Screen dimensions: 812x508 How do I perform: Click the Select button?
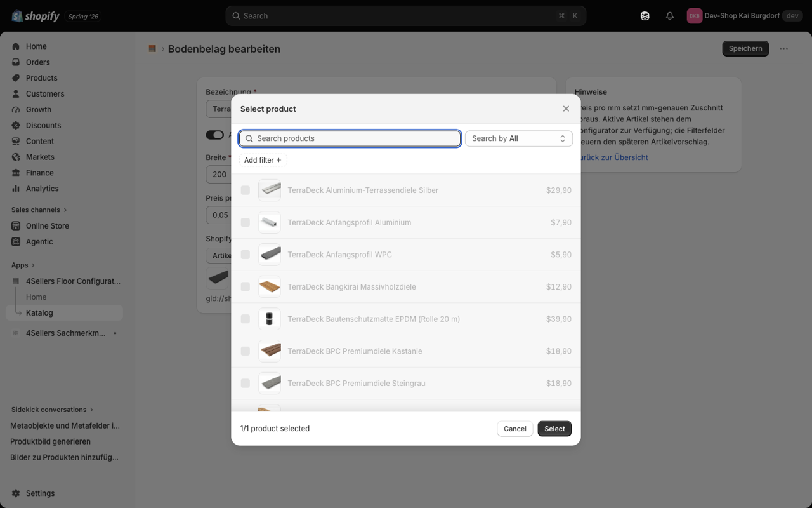554,429
